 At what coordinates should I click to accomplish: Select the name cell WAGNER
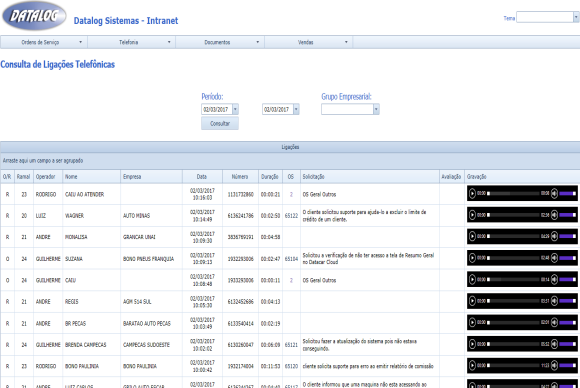[x=91, y=216]
